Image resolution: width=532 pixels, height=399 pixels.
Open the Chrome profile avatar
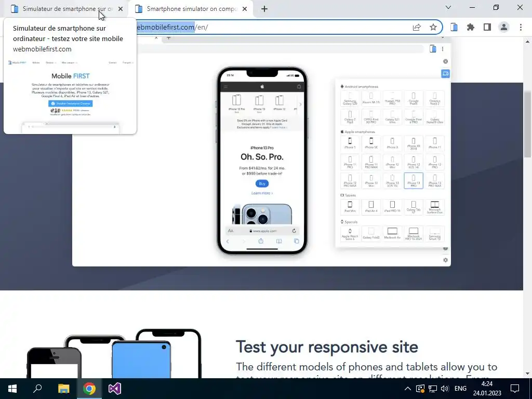504,27
